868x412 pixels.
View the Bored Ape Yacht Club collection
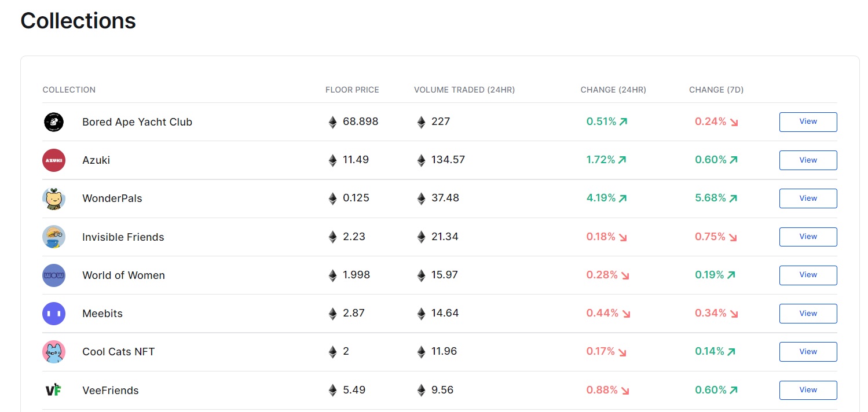pos(808,122)
